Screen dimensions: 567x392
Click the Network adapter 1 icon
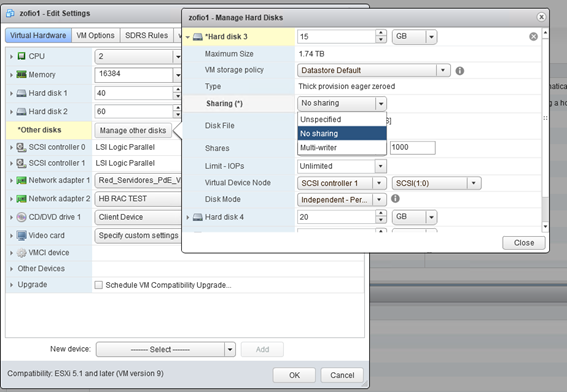[x=22, y=180]
